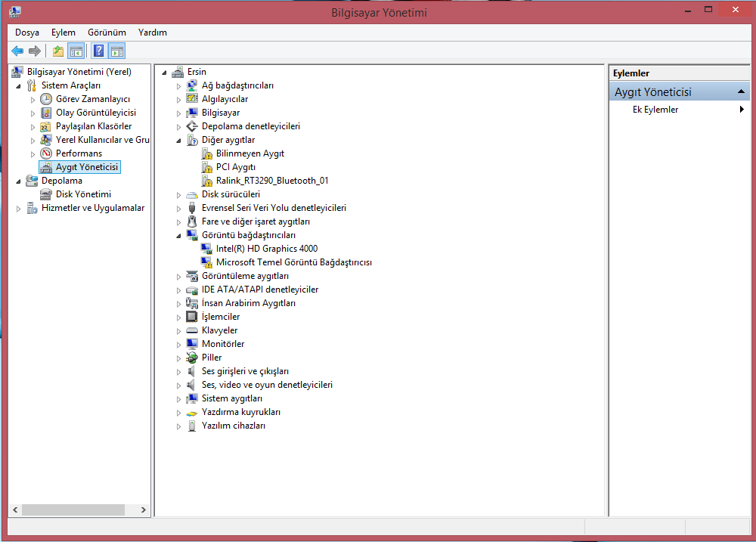Click the PCI Aygıtı warning icon
This screenshot has height=542, width=756.
click(207, 167)
